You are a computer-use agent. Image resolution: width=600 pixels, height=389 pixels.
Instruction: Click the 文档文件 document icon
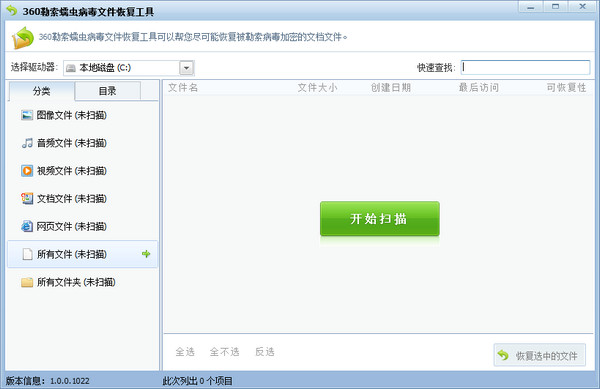(x=27, y=199)
